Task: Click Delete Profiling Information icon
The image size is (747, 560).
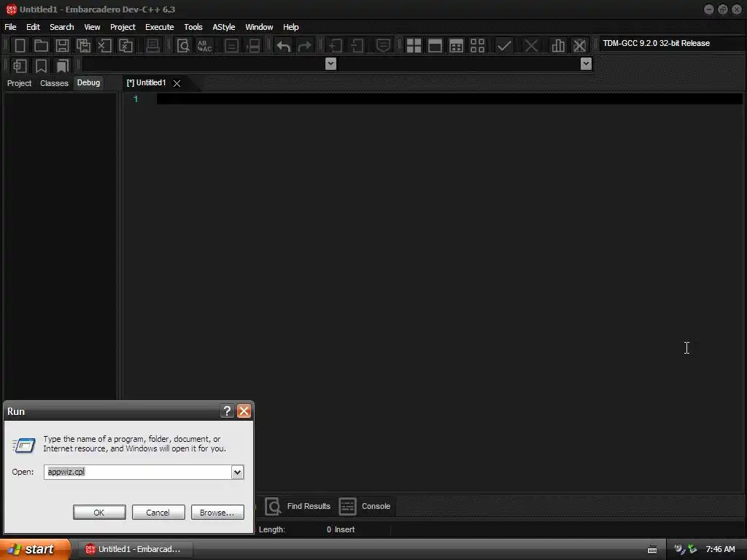Action: pyautogui.click(x=579, y=46)
